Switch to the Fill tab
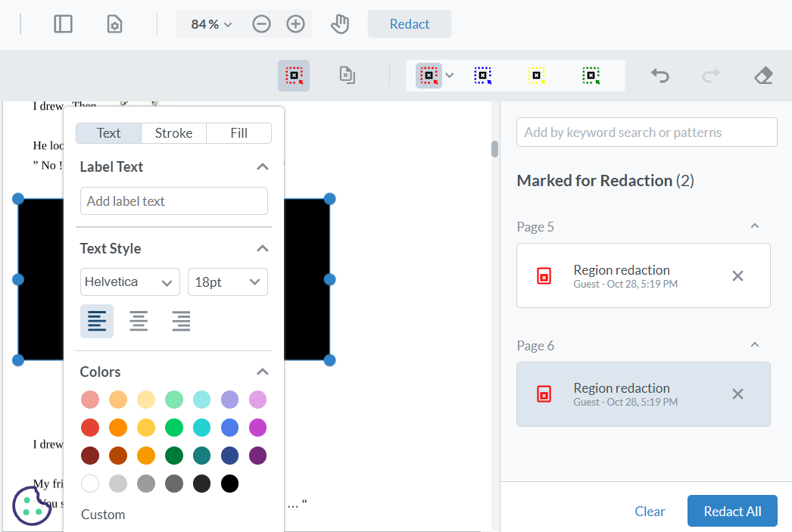This screenshot has width=792, height=532. (239, 132)
